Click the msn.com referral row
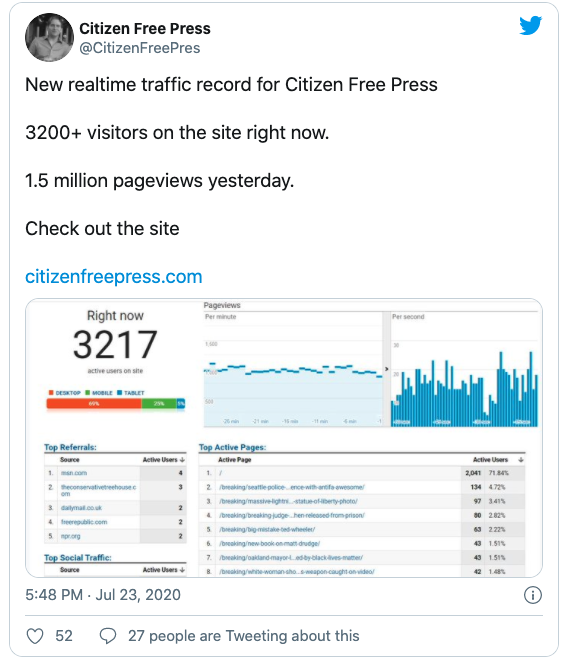 [115, 473]
